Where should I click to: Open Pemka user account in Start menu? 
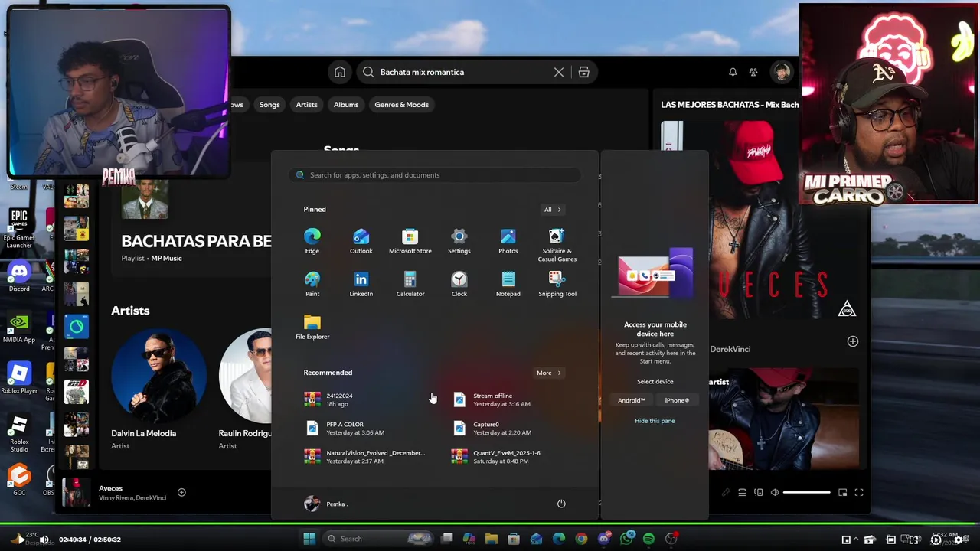(326, 504)
